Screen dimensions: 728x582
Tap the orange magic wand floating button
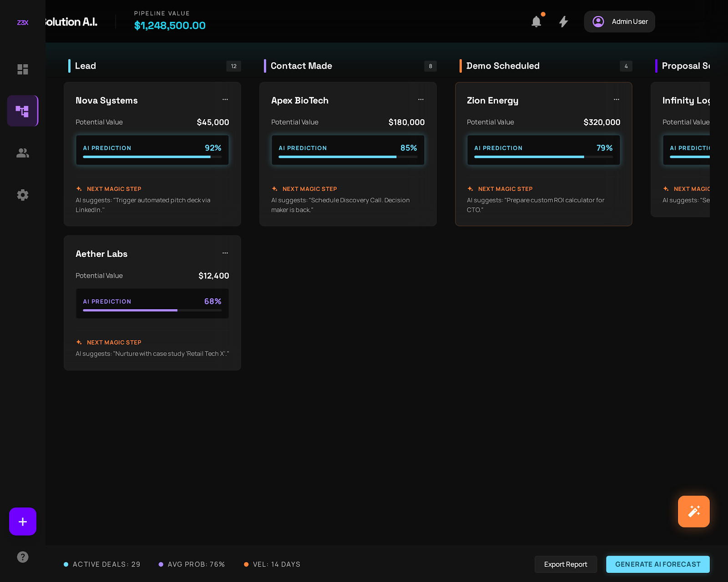coord(693,511)
